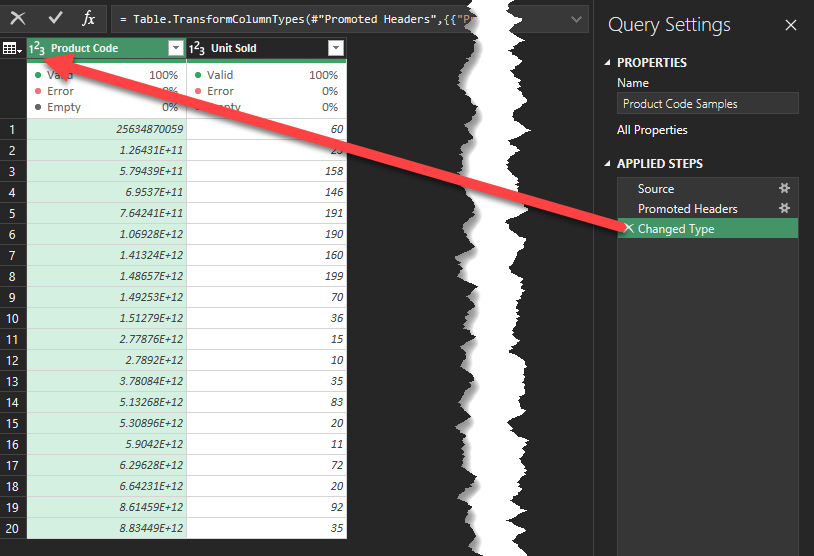This screenshot has height=556, width=814.
Task: Collapse the PROPERTIES section
Action: pos(607,63)
